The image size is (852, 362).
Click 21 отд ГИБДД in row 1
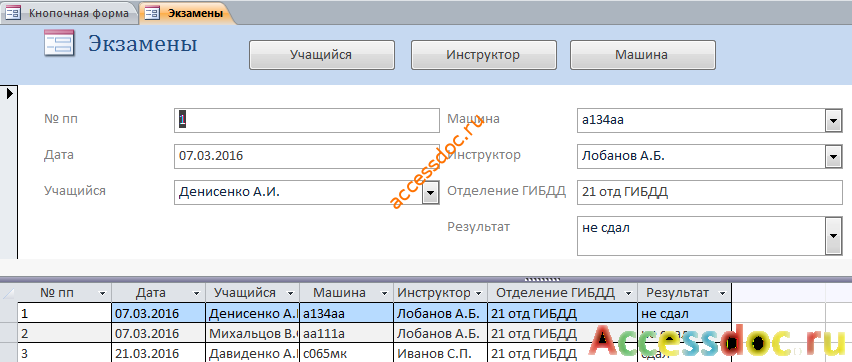click(562, 314)
